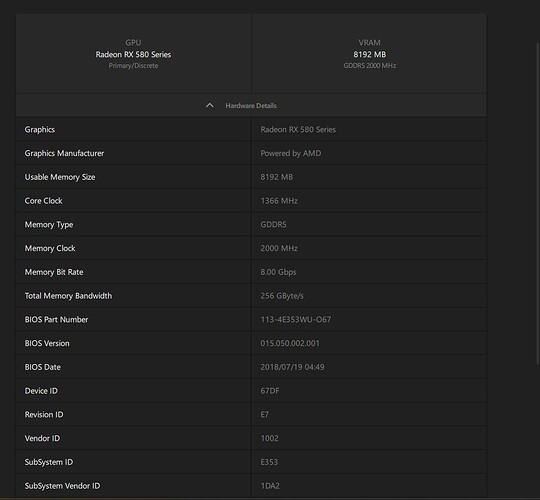Select BIOS Part Number 113-4E353WU-O67

click(296, 320)
